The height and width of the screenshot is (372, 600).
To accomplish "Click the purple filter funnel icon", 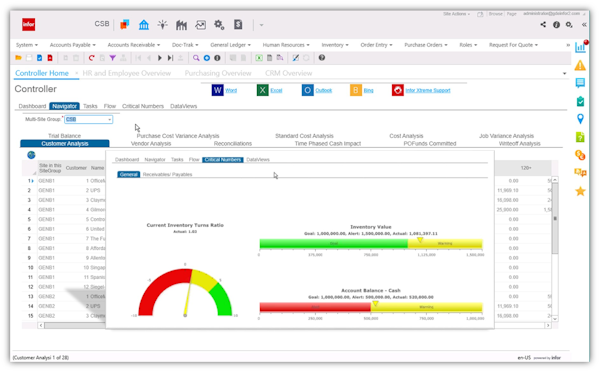I will tap(112, 58).
